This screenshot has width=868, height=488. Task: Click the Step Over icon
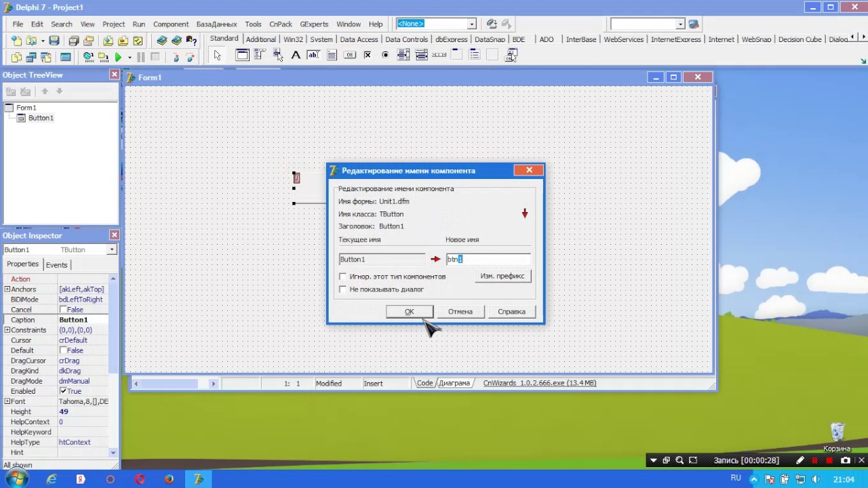[x=190, y=57]
